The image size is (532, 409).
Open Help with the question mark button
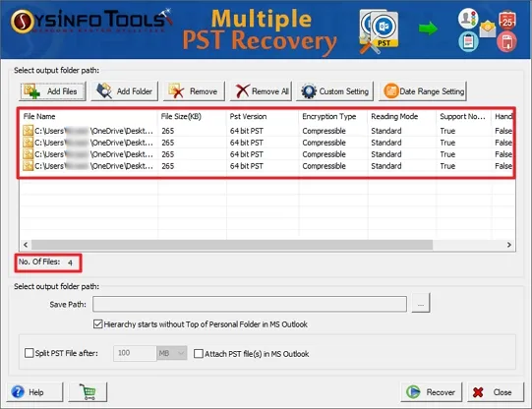click(35, 392)
